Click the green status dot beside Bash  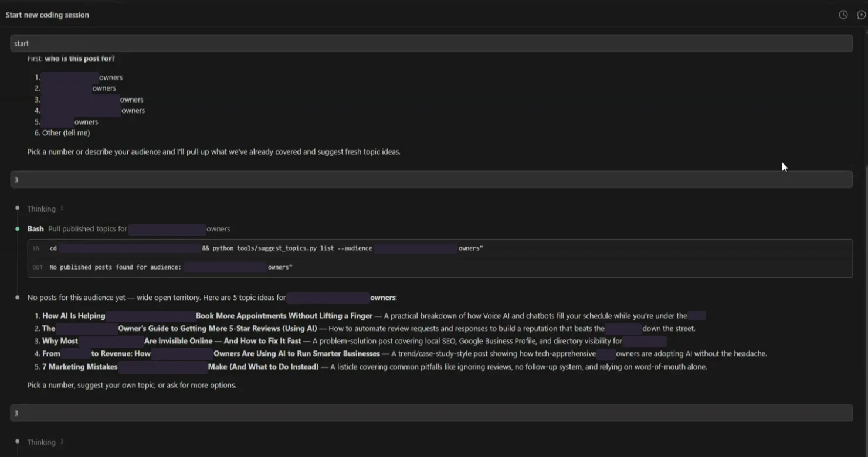(18, 228)
